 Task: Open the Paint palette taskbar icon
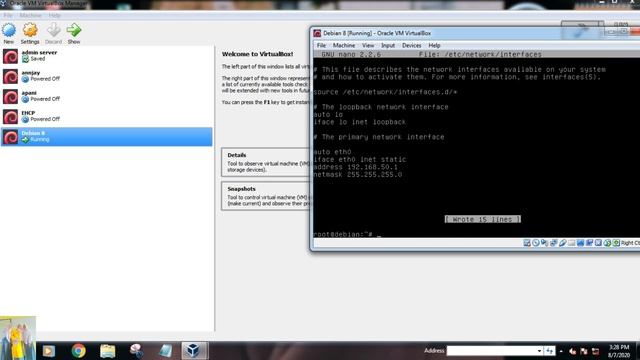point(136,351)
